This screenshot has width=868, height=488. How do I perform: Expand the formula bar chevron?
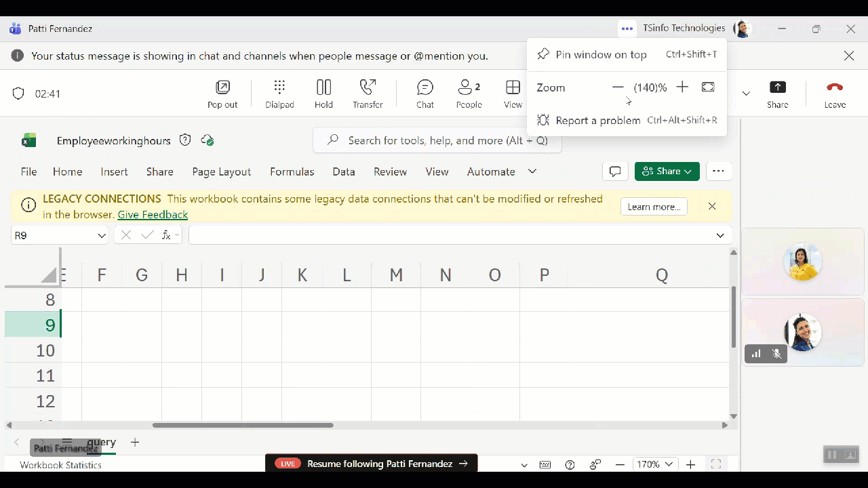pos(720,236)
